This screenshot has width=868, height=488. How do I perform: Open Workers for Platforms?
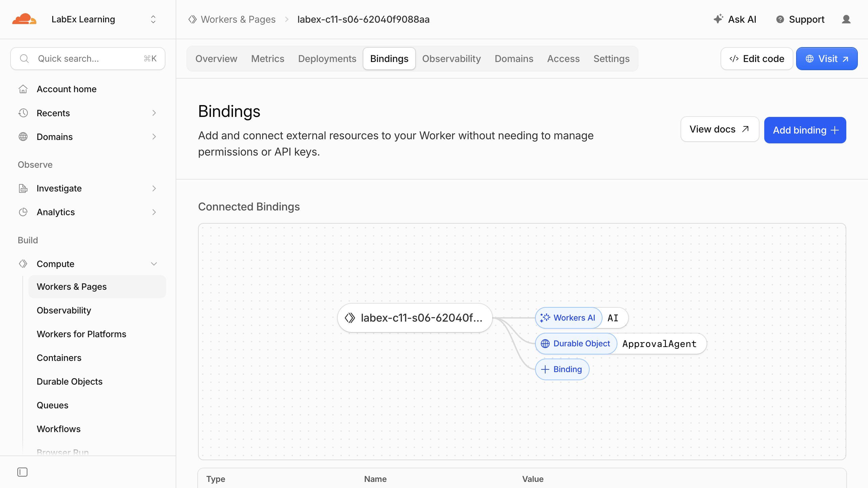(x=81, y=334)
